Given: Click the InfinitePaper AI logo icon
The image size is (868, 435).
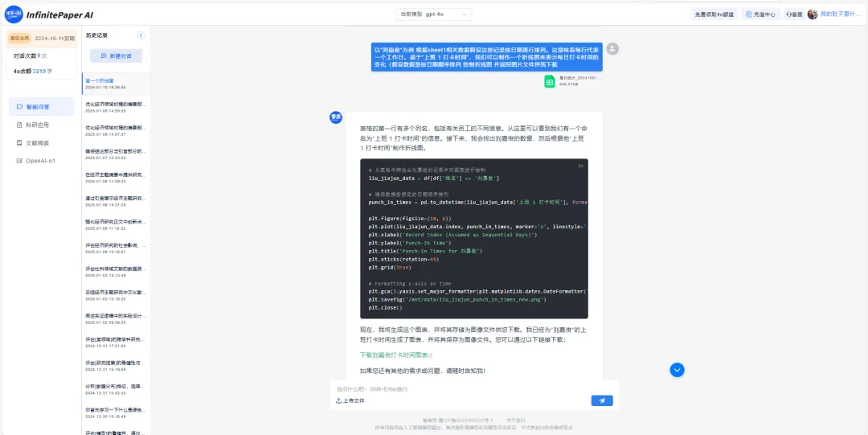Looking at the screenshot, I should click(x=14, y=14).
